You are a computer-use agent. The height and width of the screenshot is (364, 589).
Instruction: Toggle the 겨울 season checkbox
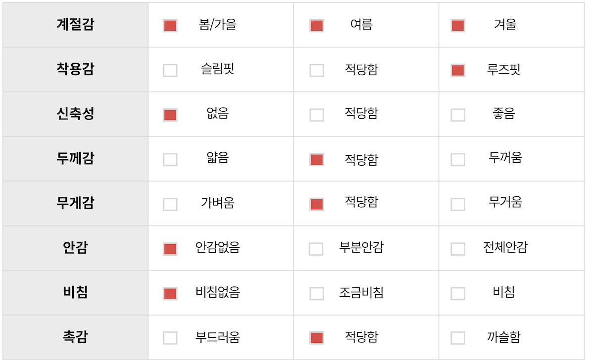[x=458, y=26]
